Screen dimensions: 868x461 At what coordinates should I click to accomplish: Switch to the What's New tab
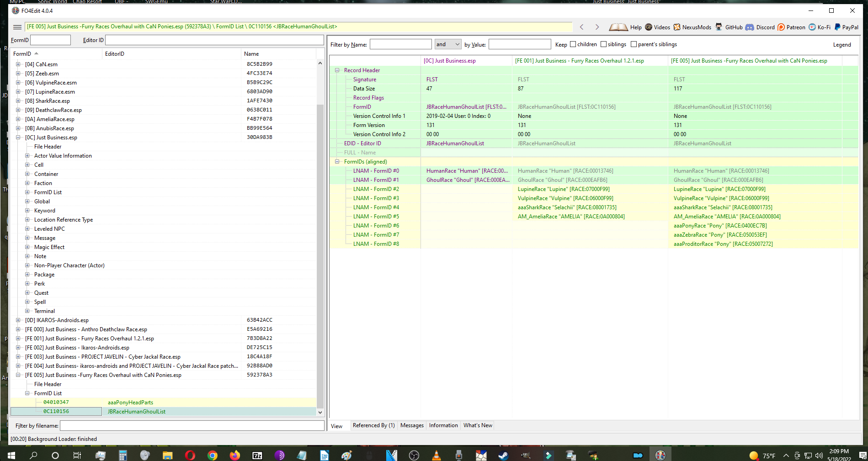[x=478, y=425]
